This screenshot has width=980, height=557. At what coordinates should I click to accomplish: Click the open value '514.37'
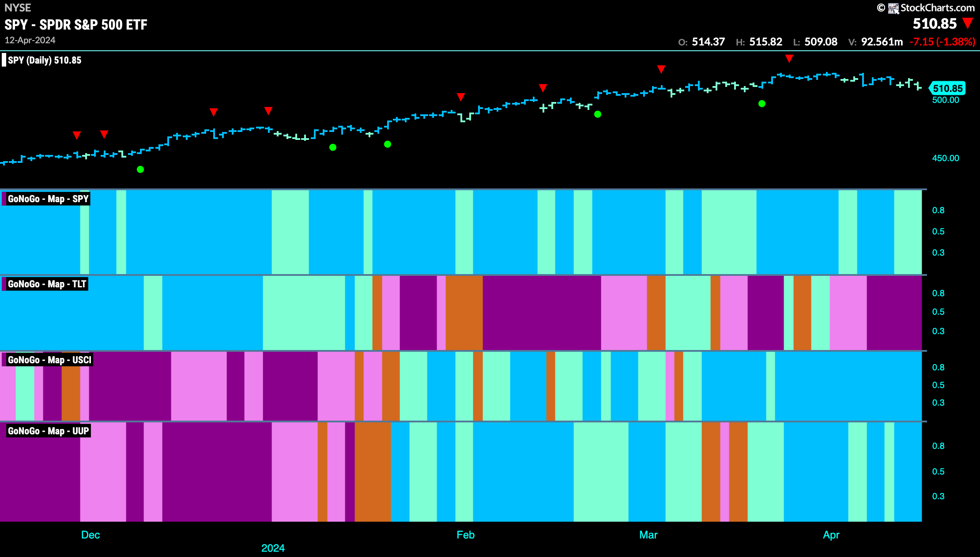click(x=708, y=42)
